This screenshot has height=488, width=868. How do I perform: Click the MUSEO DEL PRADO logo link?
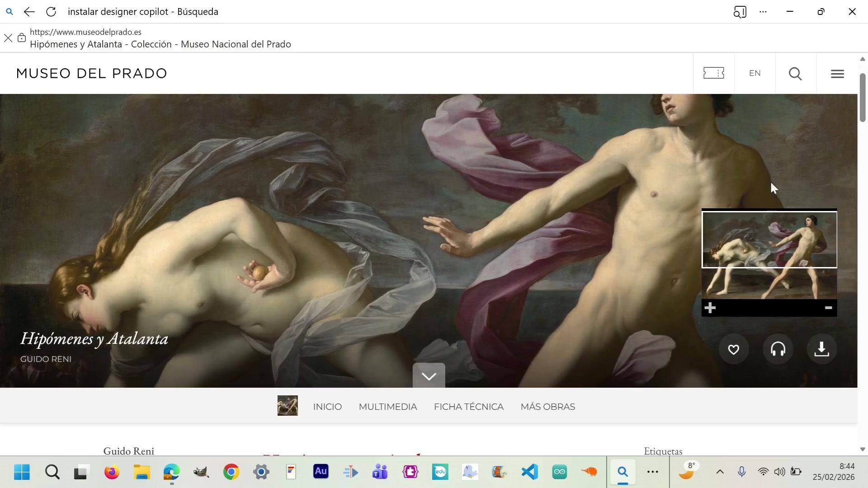click(x=92, y=73)
